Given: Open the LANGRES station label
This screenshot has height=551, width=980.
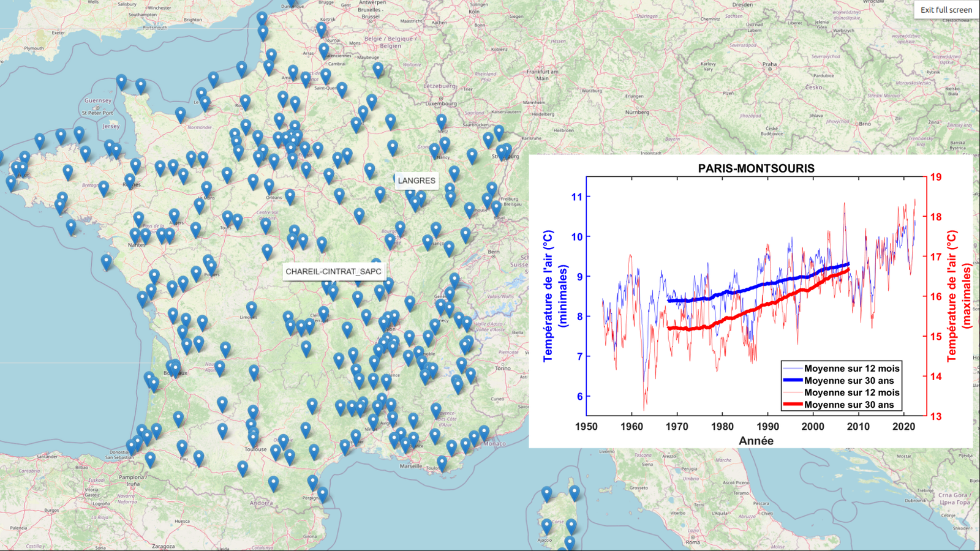Looking at the screenshot, I should coord(417,181).
